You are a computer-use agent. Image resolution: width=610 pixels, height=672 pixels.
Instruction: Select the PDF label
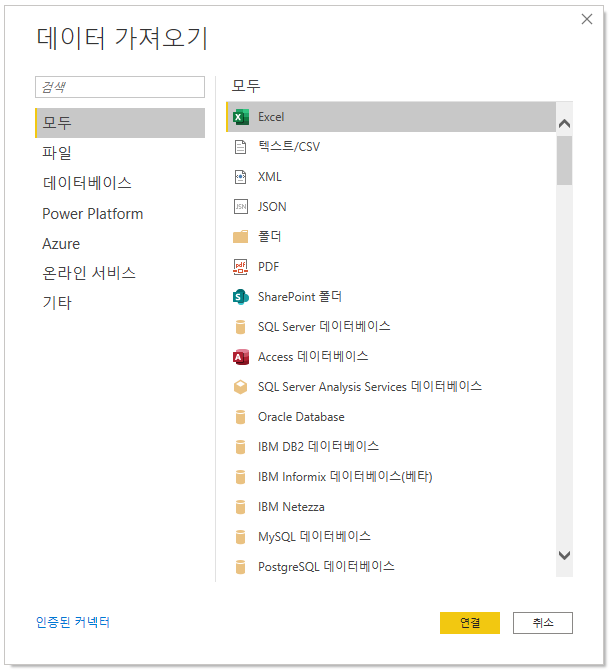click(x=268, y=267)
